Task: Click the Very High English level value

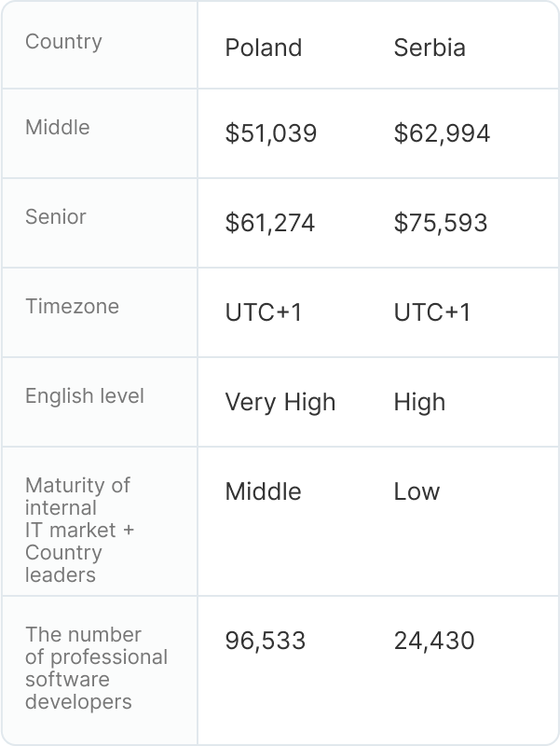Action: point(280,402)
